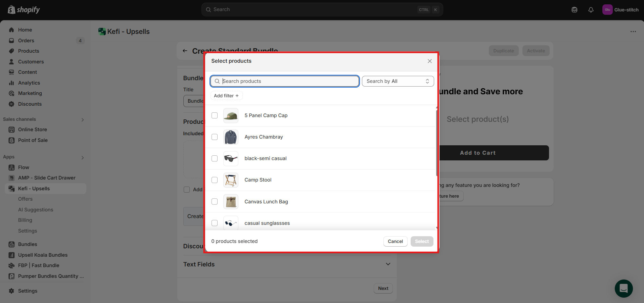The height and width of the screenshot is (303, 644).
Task: Close the Select products dialog
Action: [429, 61]
